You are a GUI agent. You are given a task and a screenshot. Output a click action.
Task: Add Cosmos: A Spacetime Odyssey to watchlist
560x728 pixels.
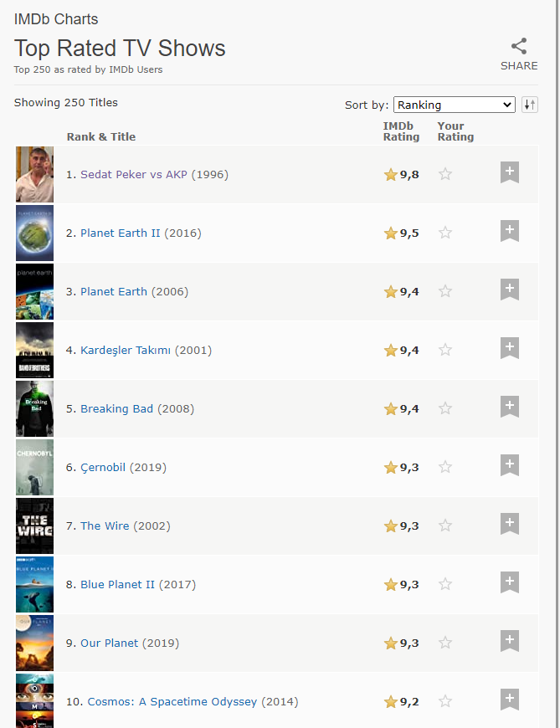(510, 700)
